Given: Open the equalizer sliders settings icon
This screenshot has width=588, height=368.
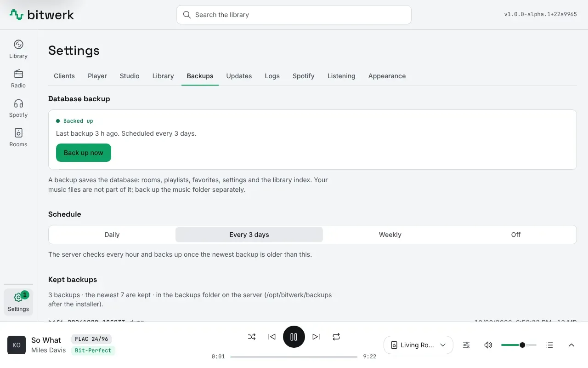Looking at the screenshot, I should (466, 345).
